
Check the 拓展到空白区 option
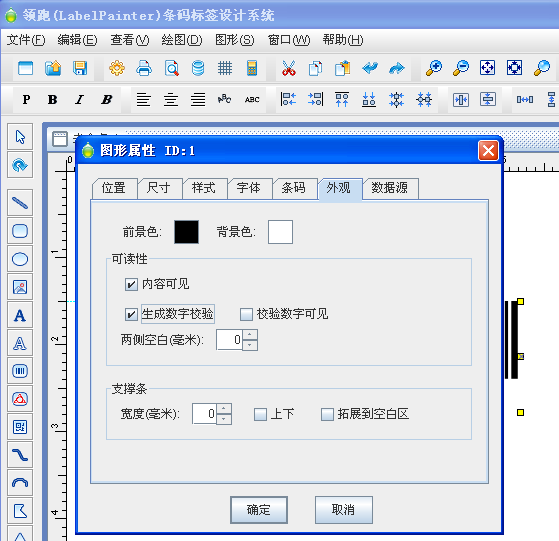click(327, 414)
